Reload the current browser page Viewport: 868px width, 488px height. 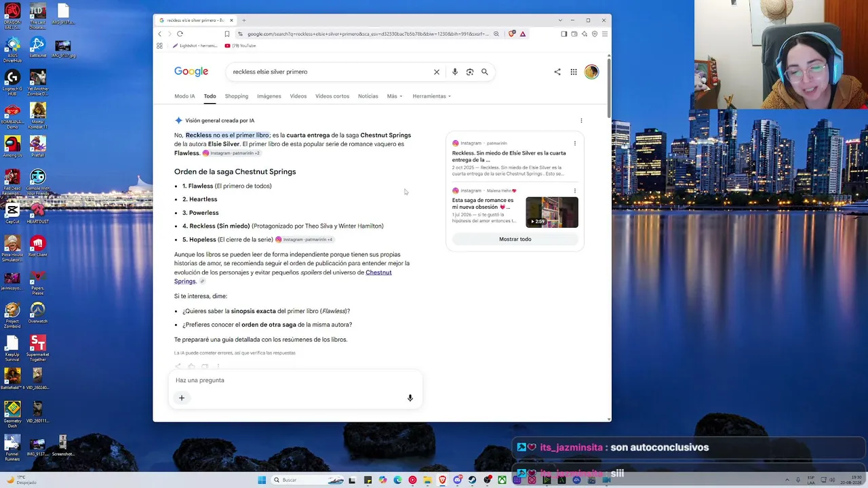pyautogui.click(x=180, y=34)
